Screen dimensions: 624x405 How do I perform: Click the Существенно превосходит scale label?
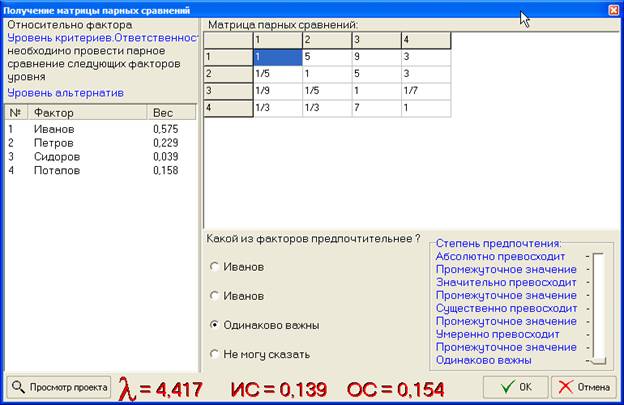click(x=506, y=308)
